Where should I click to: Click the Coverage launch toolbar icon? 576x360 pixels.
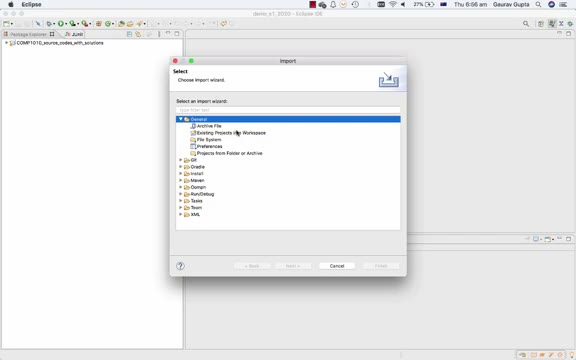point(73,24)
